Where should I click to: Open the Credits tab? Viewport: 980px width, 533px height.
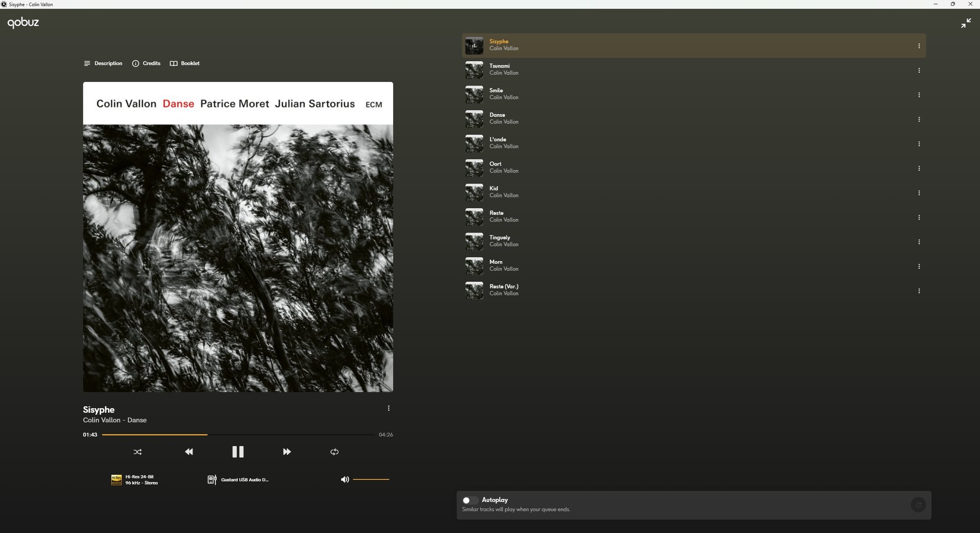pyautogui.click(x=146, y=63)
